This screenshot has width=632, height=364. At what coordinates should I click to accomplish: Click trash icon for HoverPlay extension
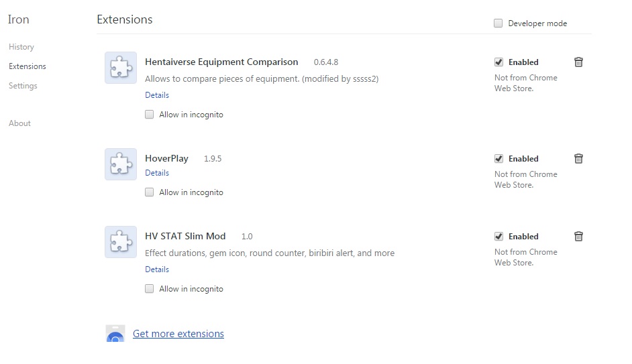[578, 159]
